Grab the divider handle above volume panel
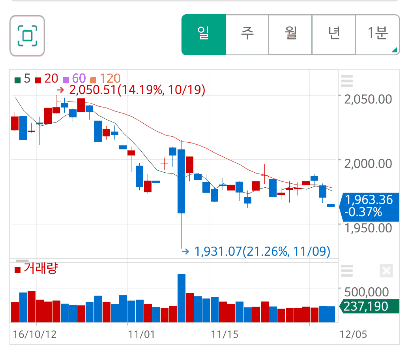 coord(23,261)
